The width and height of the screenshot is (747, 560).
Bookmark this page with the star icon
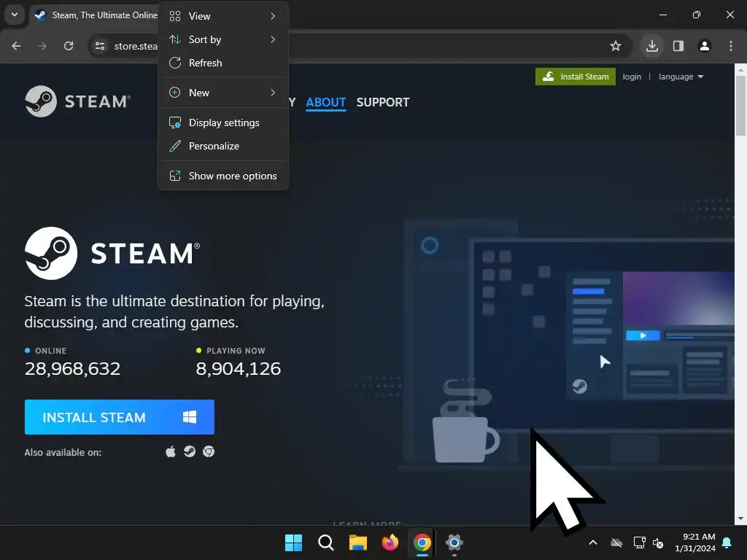click(x=616, y=46)
